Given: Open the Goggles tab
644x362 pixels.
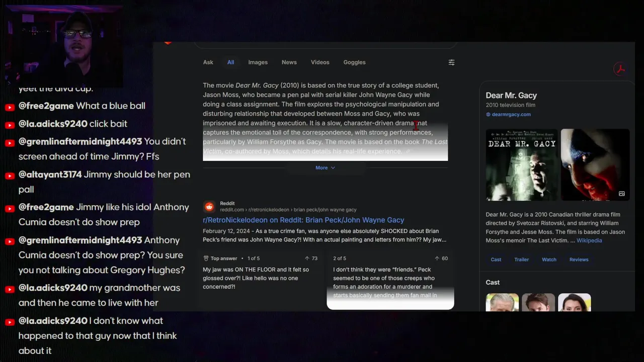Looking at the screenshot, I should point(354,62).
